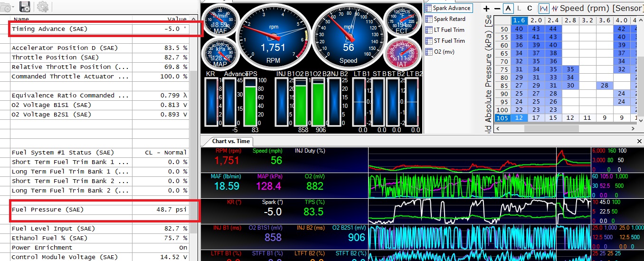Click the add channel gear-plus icon
644x261 pixels.
(x=43, y=7)
